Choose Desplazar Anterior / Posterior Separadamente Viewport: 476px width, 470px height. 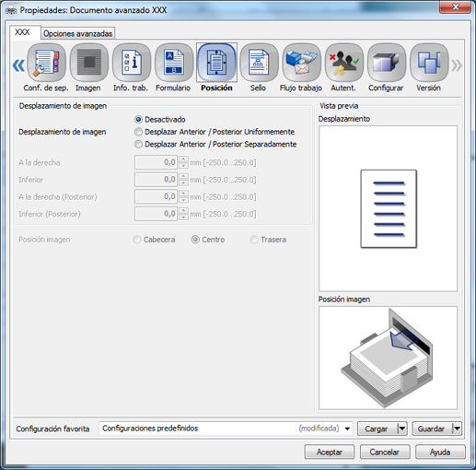138,144
